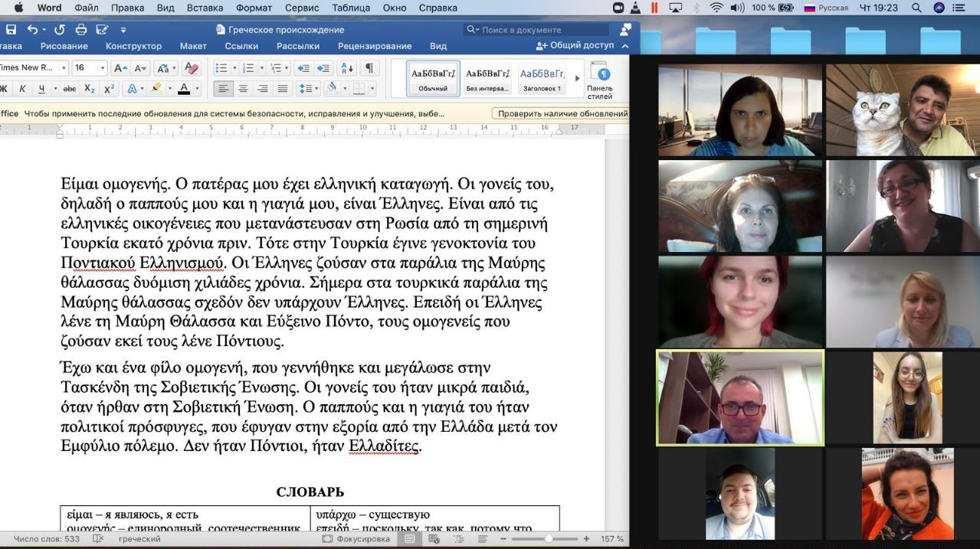Open the borders dropdown
This screenshot has width=980, height=549.
coord(371,89)
